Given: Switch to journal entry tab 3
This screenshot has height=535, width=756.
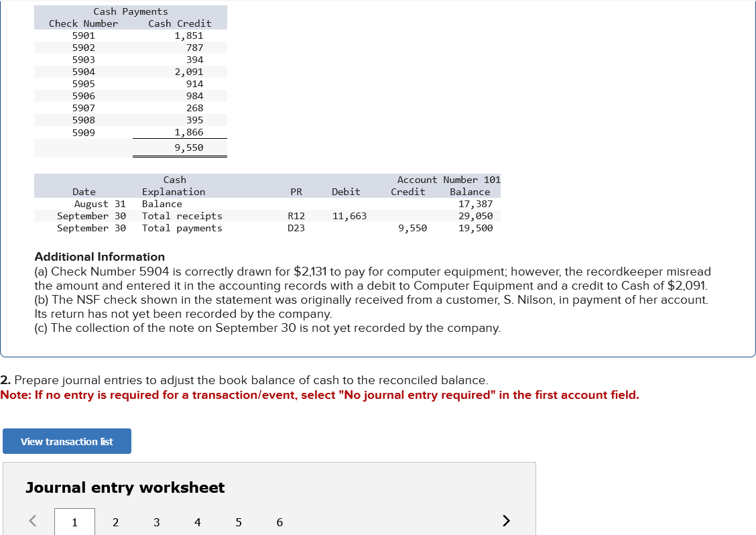Looking at the screenshot, I should (x=157, y=522).
